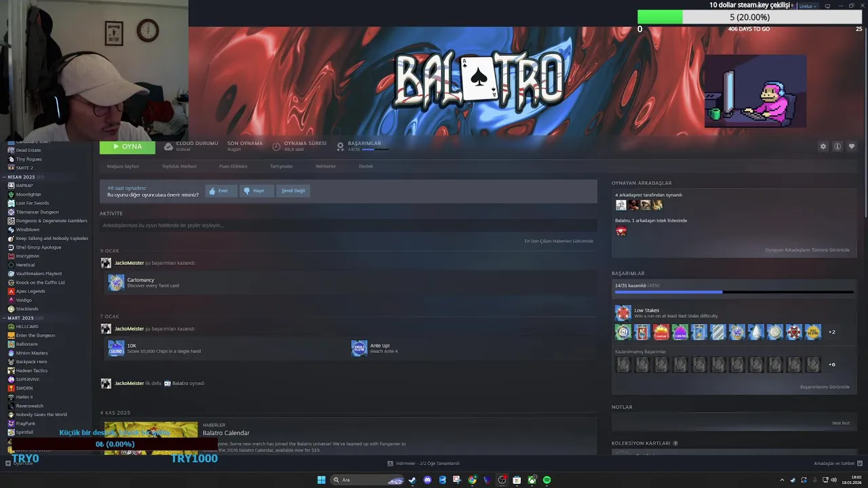
Task: Click the Başarımlar gear icon in header
Action: [x=340, y=146]
